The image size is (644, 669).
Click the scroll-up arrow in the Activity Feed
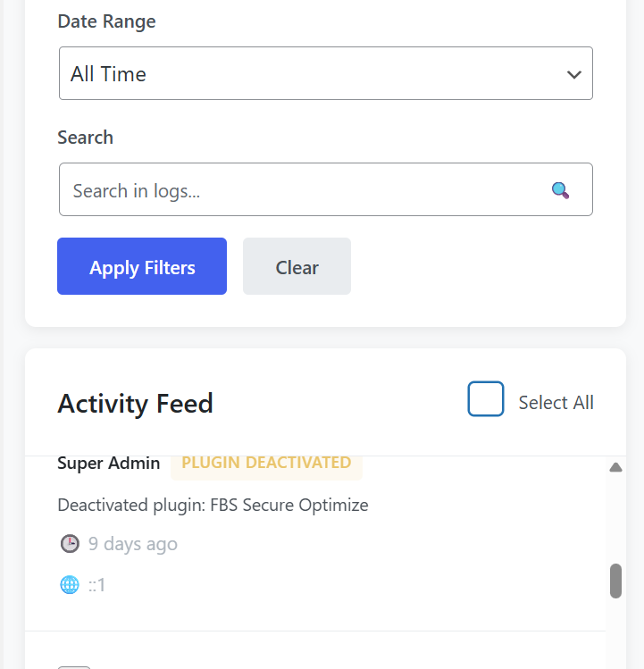pos(615,467)
